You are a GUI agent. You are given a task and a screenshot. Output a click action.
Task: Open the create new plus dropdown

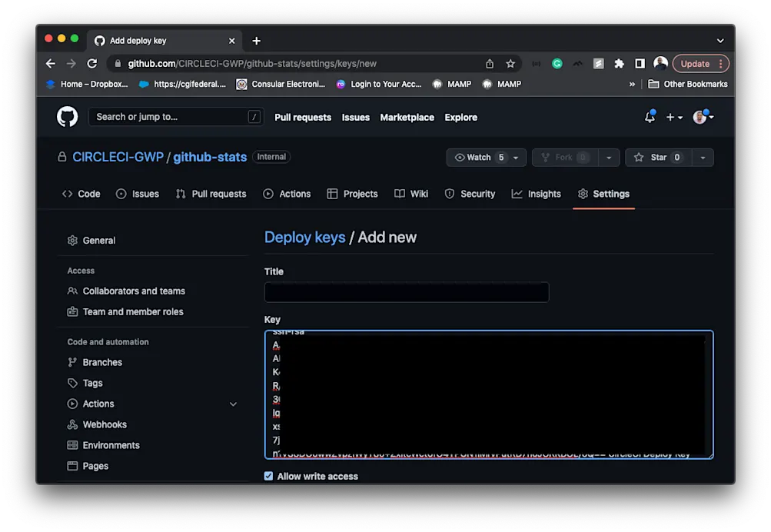(674, 117)
